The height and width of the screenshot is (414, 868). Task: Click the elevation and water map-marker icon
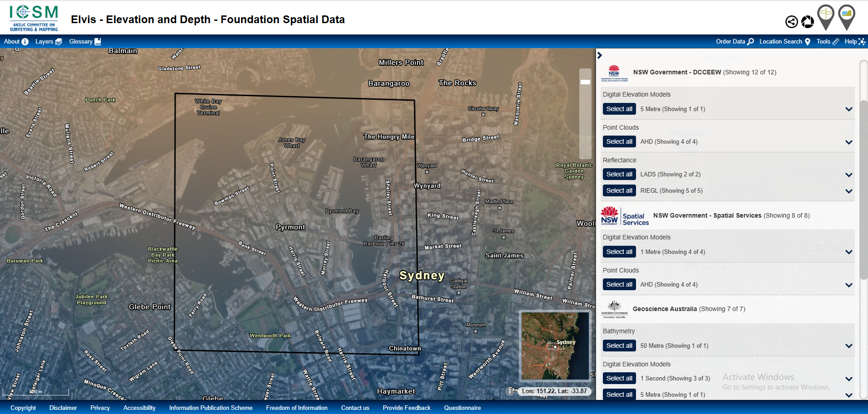(x=847, y=17)
